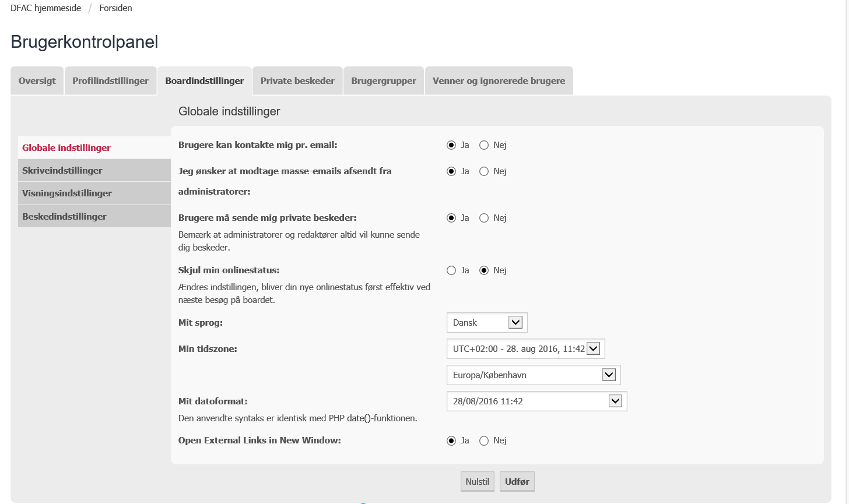Open the Europa/København timezone dropdown
This screenshot has width=849, height=504.
click(534, 375)
